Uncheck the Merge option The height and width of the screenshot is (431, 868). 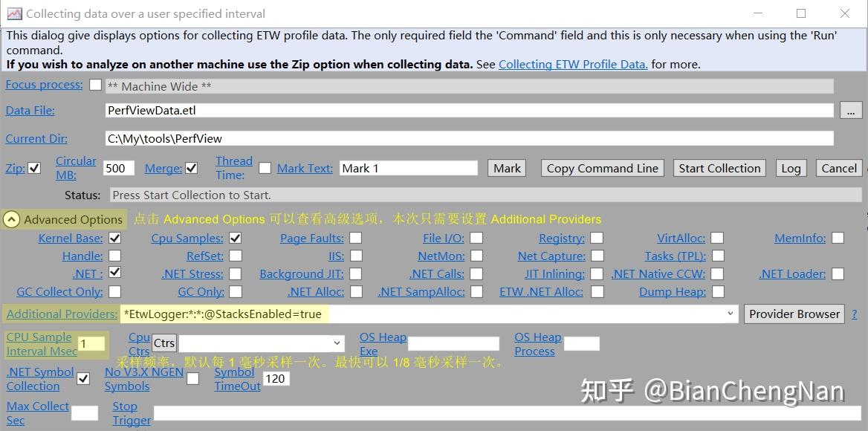(192, 168)
